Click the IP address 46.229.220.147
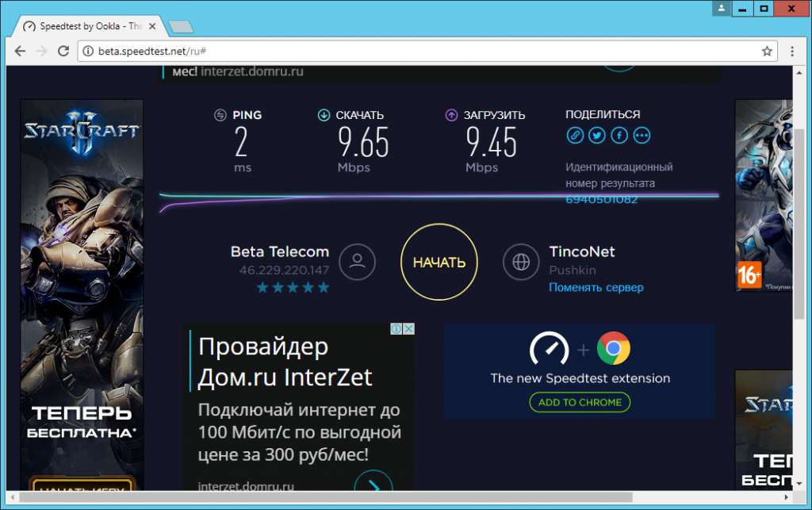Image resolution: width=812 pixels, height=510 pixels. (x=284, y=270)
